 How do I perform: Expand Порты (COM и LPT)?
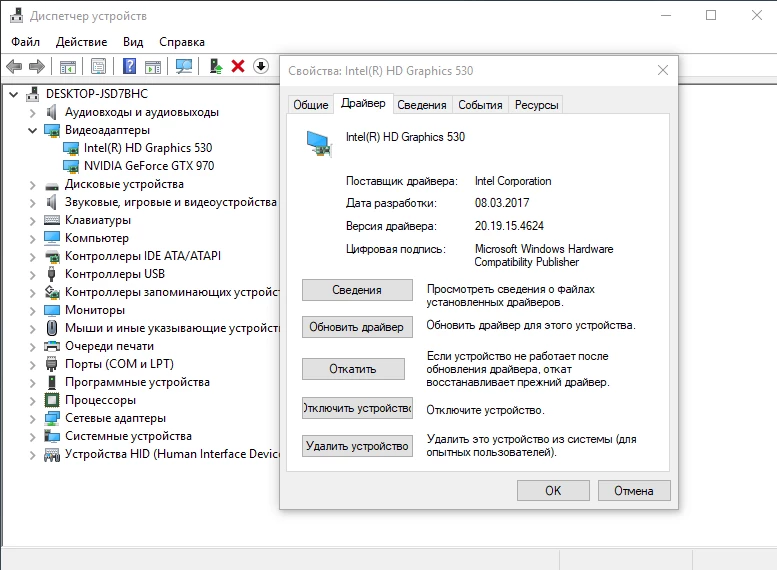coord(33,365)
